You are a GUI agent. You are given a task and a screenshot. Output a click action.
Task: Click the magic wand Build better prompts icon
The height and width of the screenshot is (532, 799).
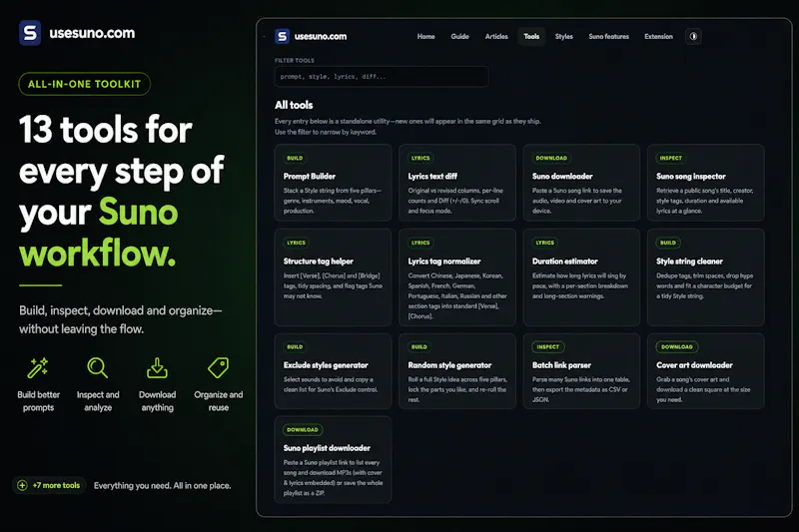pos(38,367)
